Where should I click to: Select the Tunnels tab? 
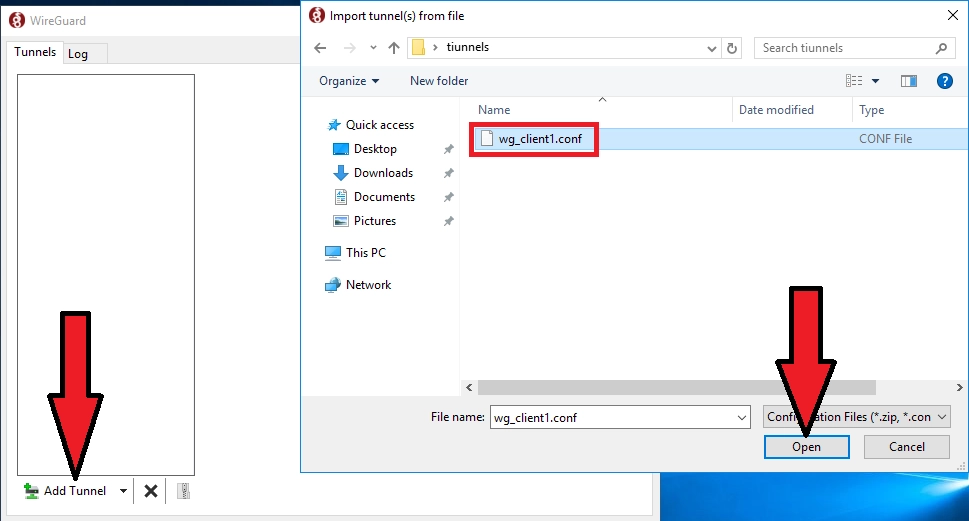35,53
